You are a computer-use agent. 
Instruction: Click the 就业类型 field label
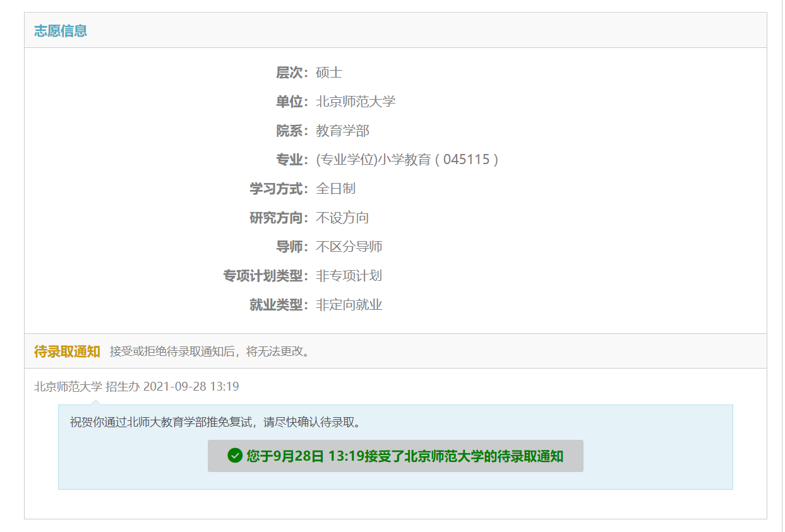(278, 305)
